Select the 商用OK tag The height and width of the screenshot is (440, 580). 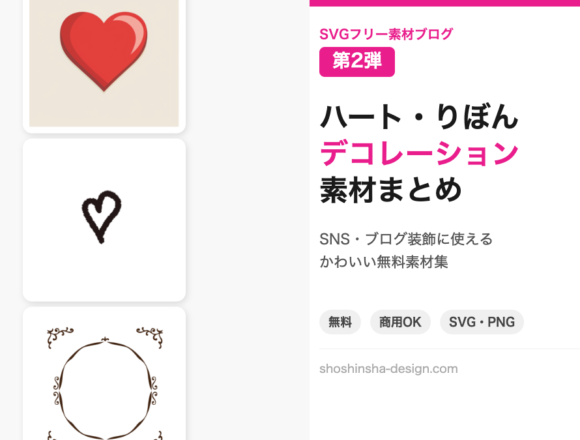click(400, 322)
